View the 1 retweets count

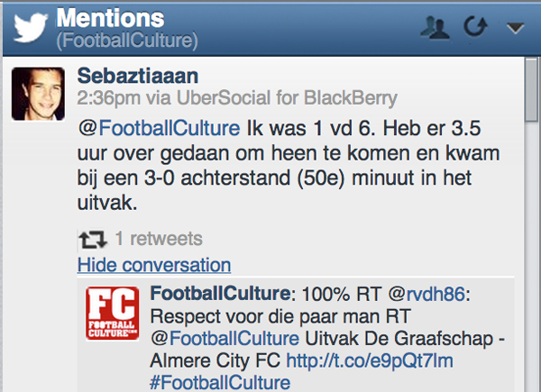pyautogui.click(x=159, y=239)
